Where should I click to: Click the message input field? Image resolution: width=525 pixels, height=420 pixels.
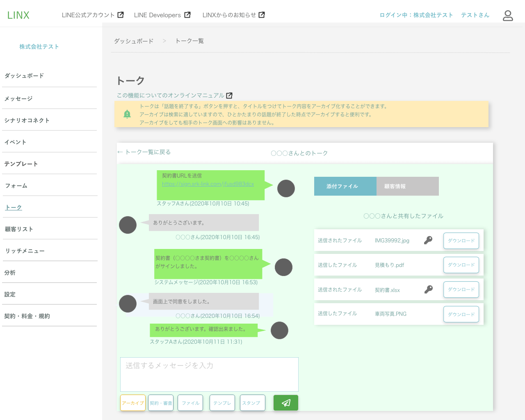(209, 374)
